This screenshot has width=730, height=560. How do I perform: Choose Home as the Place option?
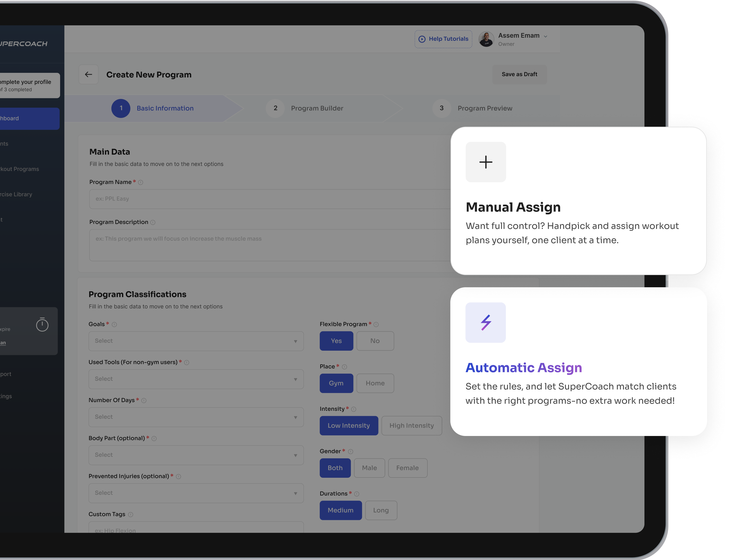click(375, 383)
